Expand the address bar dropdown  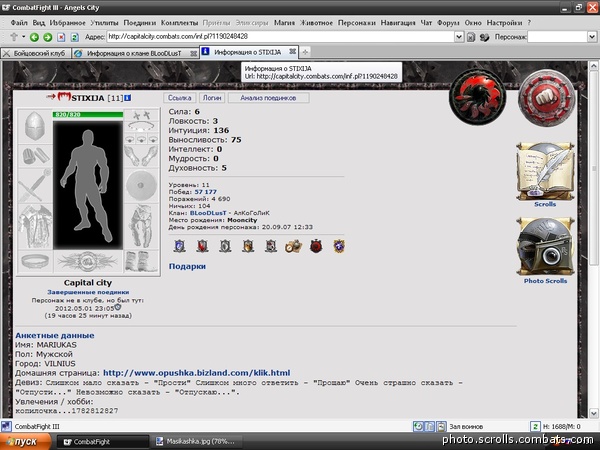coord(459,37)
